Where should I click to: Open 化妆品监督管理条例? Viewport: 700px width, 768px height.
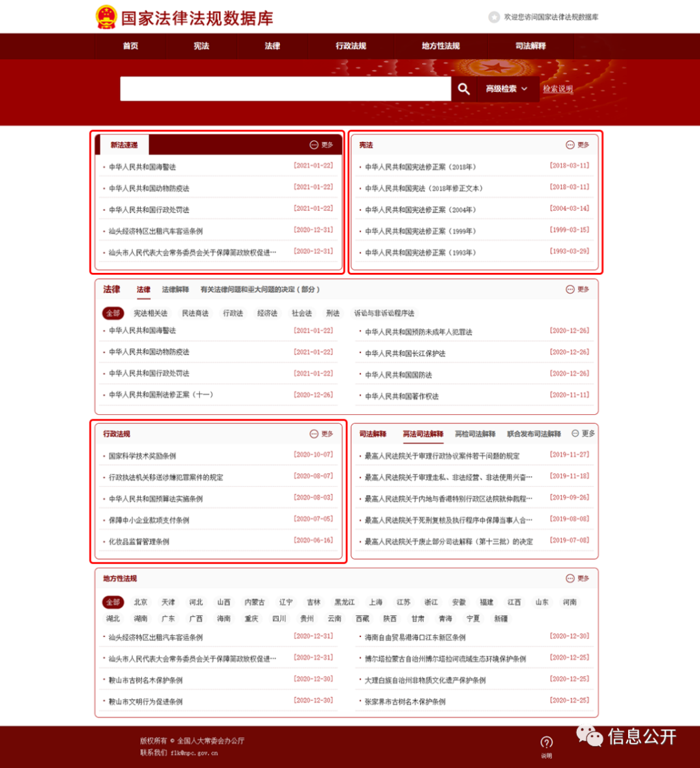pyautogui.click(x=139, y=542)
